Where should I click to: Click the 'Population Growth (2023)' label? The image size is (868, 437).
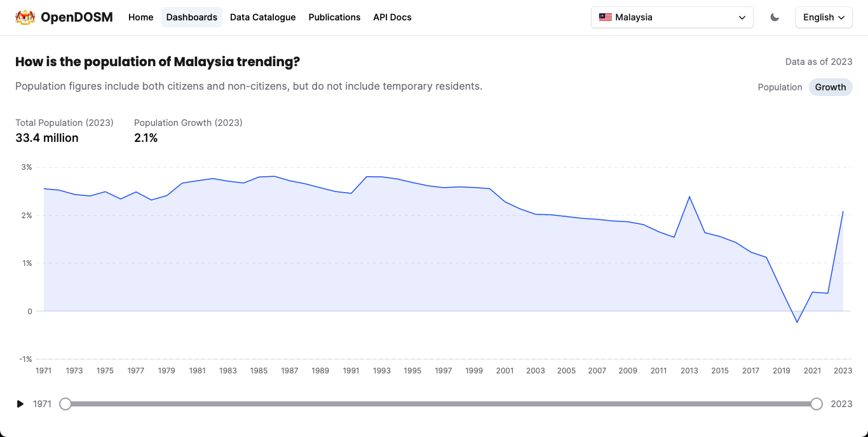(188, 123)
